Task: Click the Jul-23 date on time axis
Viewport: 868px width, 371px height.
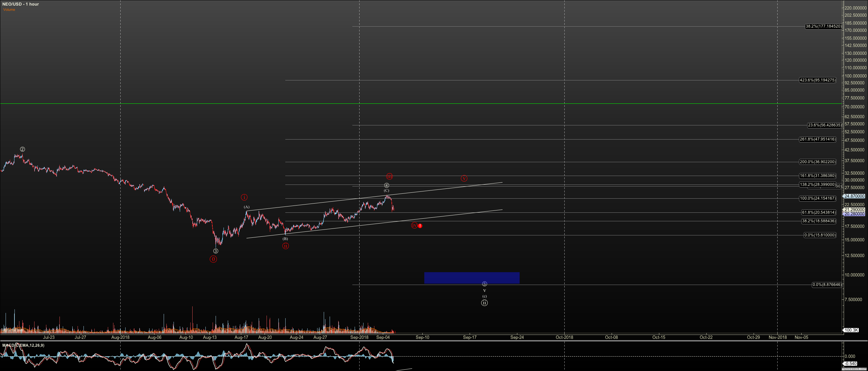Action: 49,337
